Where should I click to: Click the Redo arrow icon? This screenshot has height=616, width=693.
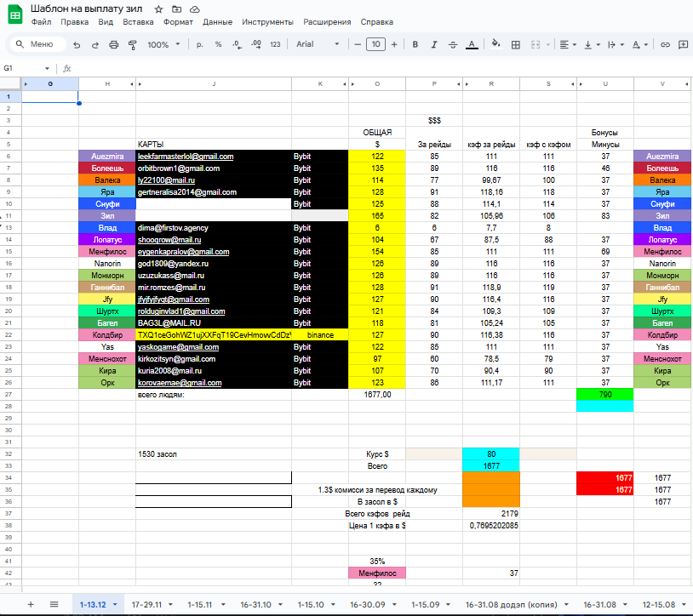point(95,44)
